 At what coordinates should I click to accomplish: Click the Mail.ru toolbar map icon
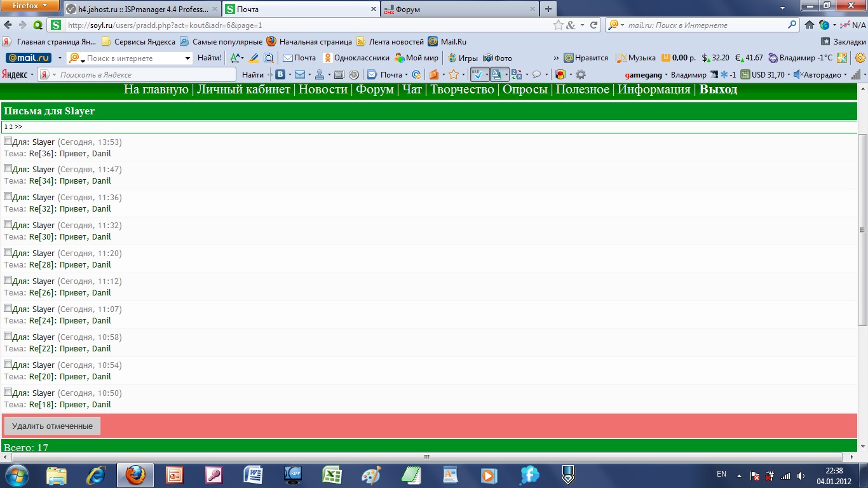842,58
